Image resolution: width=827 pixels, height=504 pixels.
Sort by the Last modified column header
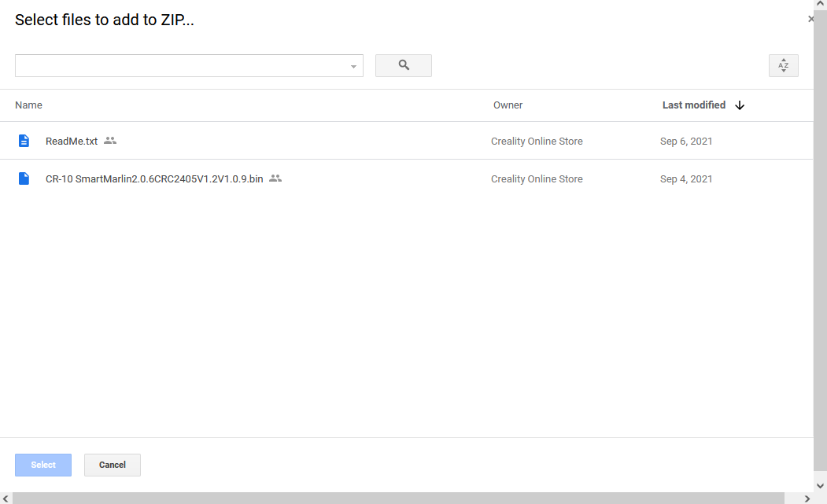693,105
